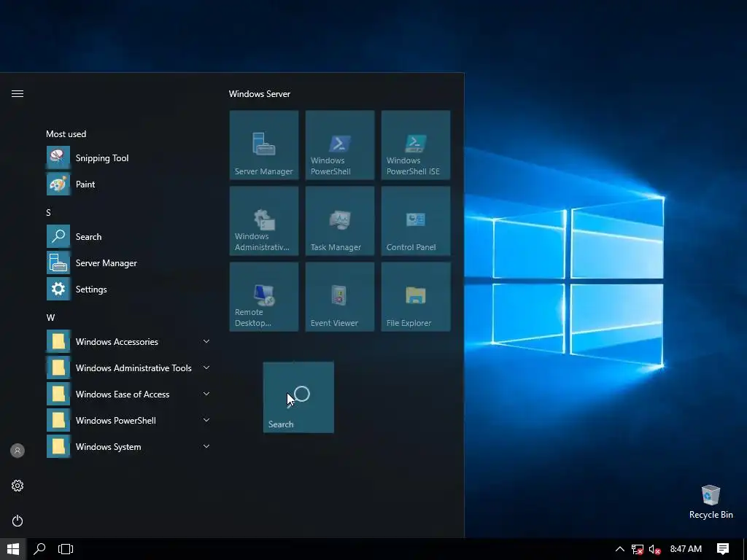
Task: Click the Windows Server group heading
Action: [x=260, y=94]
